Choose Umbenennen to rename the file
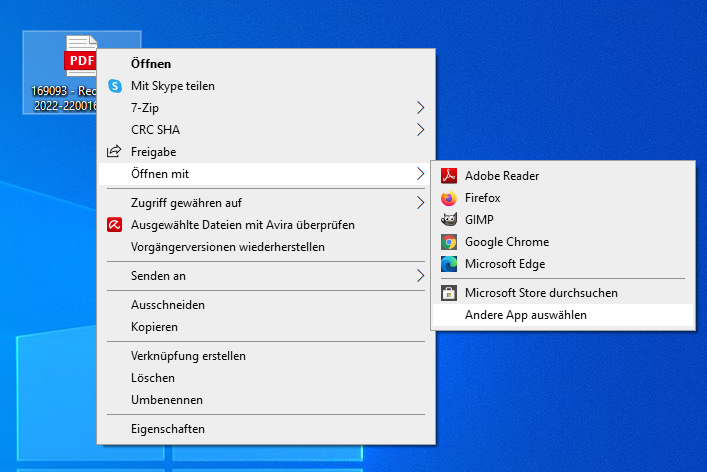Viewport: 707px width, 472px height. 266,400
